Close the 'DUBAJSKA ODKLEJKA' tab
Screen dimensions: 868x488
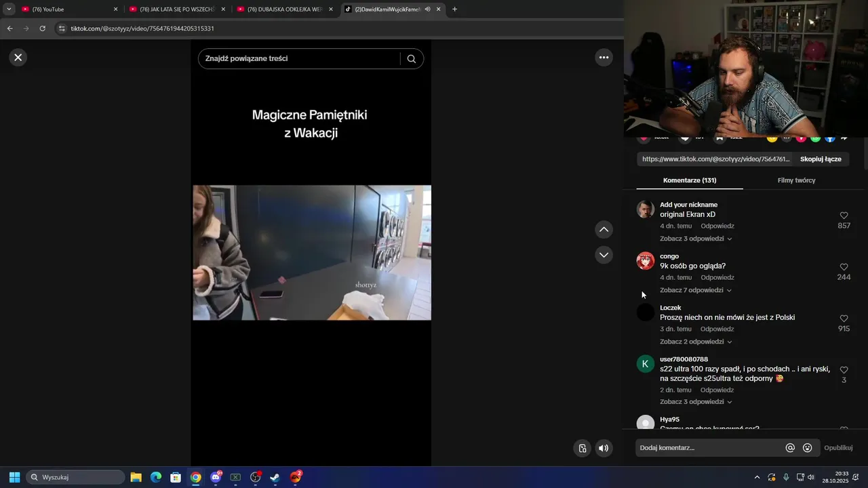coord(330,9)
